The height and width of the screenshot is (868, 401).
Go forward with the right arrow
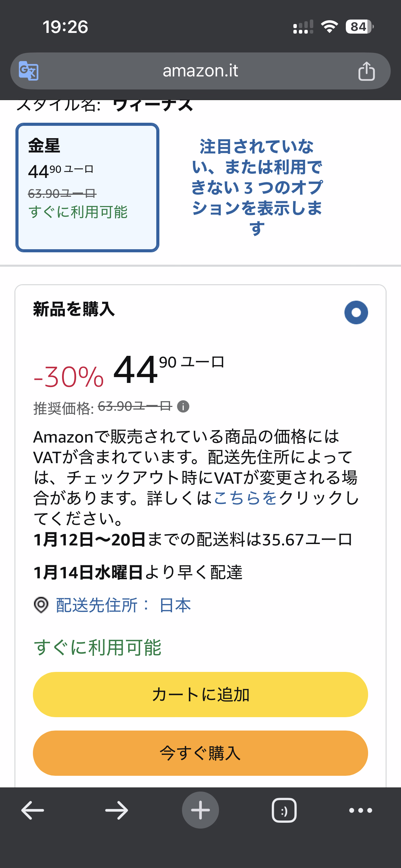[117, 810]
